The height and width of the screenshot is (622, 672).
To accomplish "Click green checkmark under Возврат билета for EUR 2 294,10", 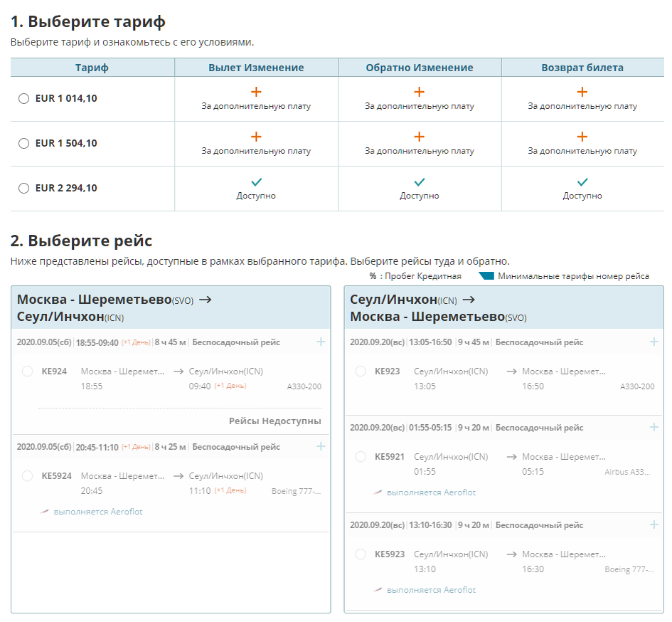I will (x=582, y=182).
